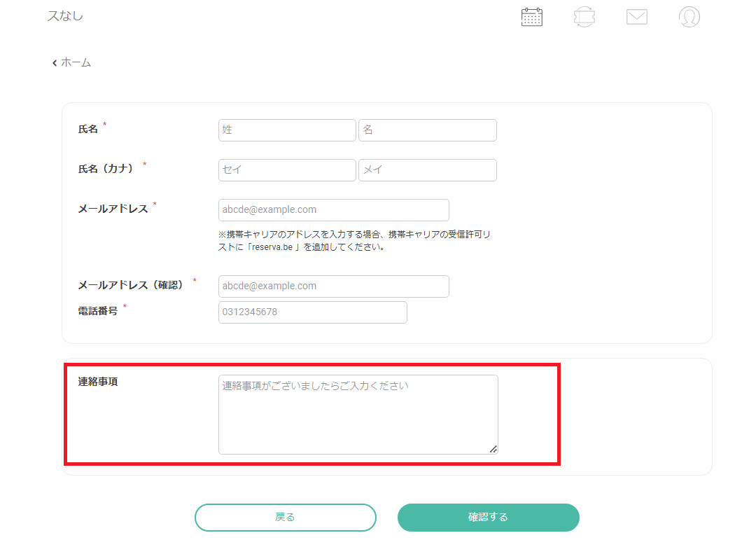Focus the 姓 last name field
This screenshot has height=547, width=756.
pyautogui.click(x=288, y=130)
